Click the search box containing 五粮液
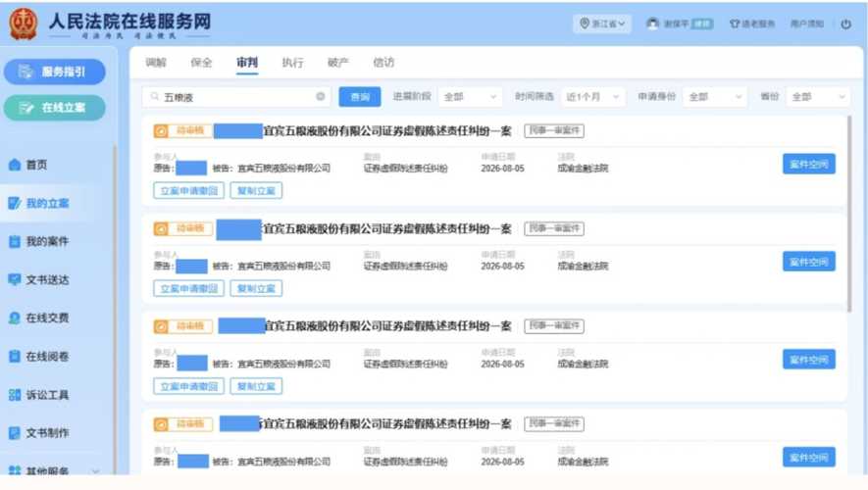 (x=236, y=97)
